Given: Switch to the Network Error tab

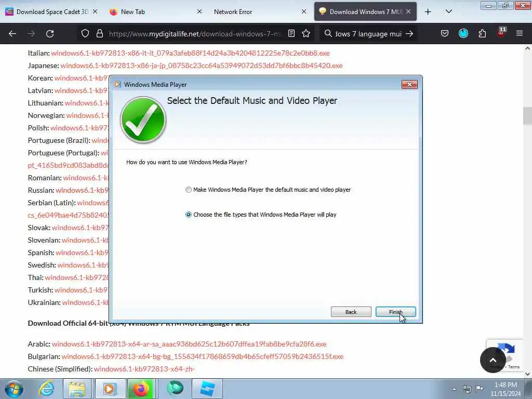Looking at the screenshot, I should point(261,12).
